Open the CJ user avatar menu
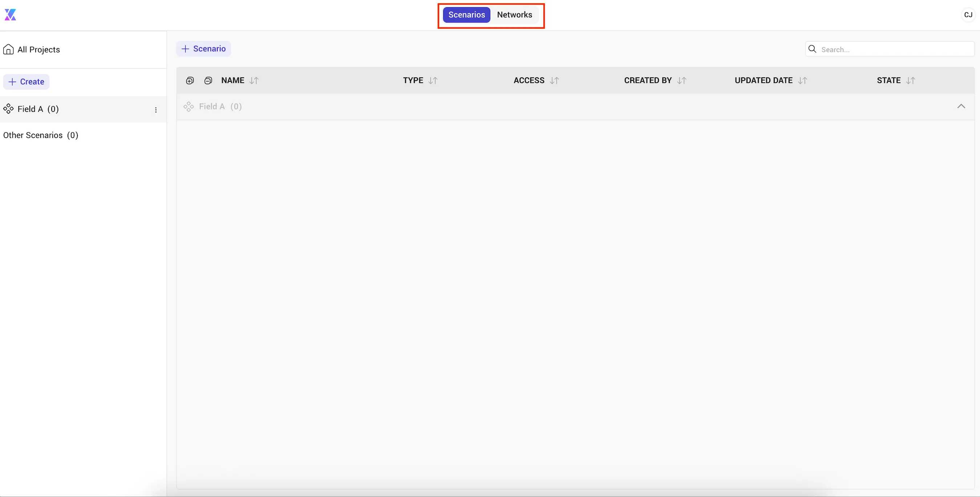 [968, 15]
